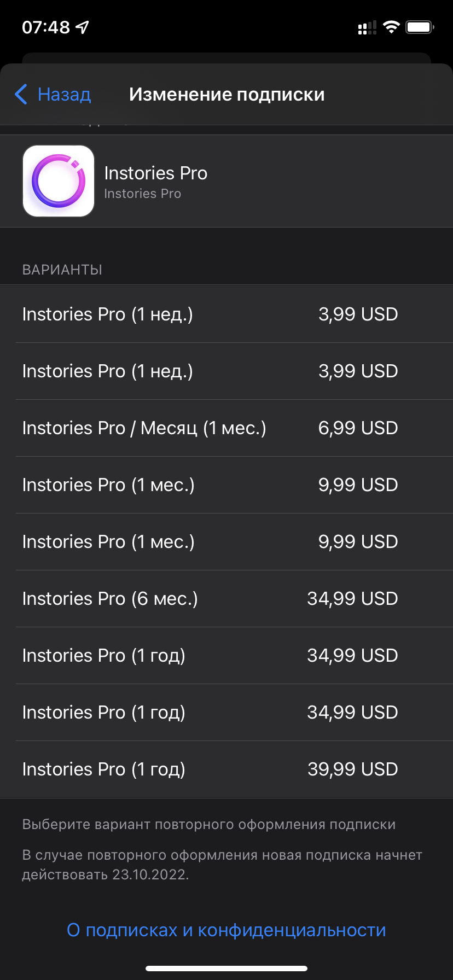Tap the Wi-Fi status icon
The image size is (453, 980).
[x=391, y=27]
